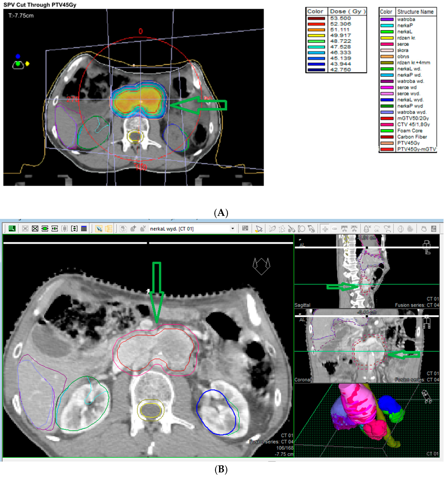Viewport: 448px width, 477px height.
Task: Select the brush contouring tool
Action: pyautogui.click(x=292, y=229)
